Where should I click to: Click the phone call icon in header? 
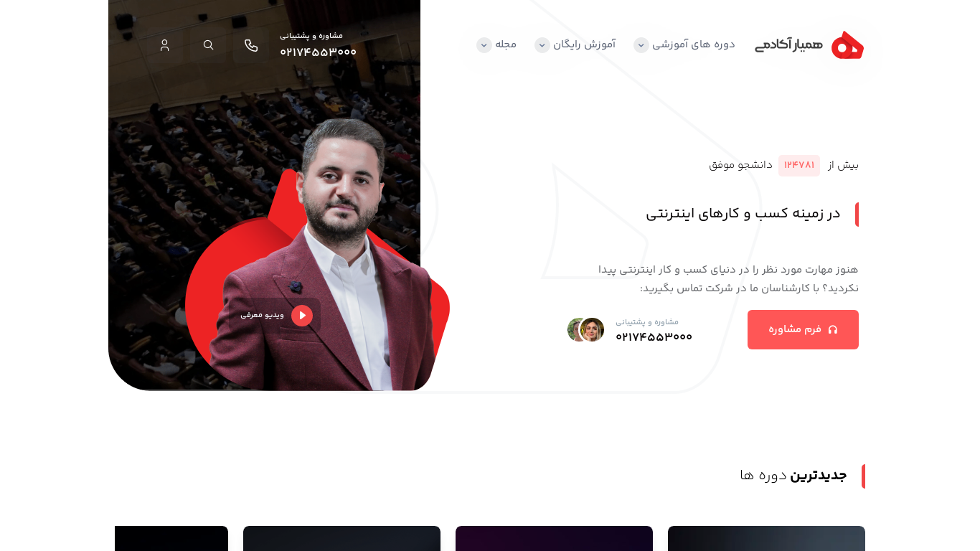(251, 45)
